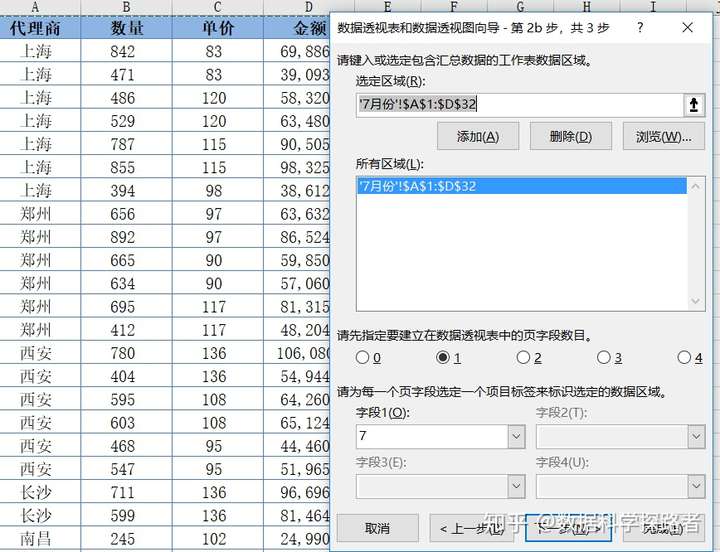
Task: Click the cell with quantity 245
Action: [x=126, y=539]
